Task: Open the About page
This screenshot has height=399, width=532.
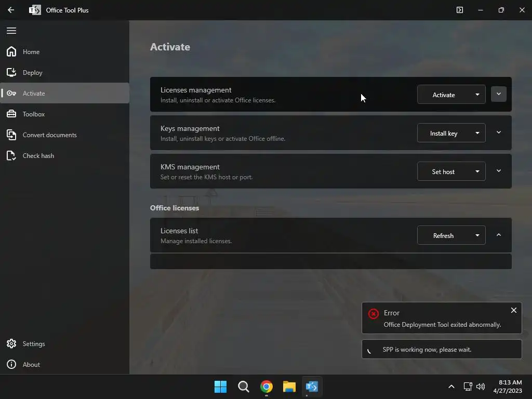Action: click(64, 364)
